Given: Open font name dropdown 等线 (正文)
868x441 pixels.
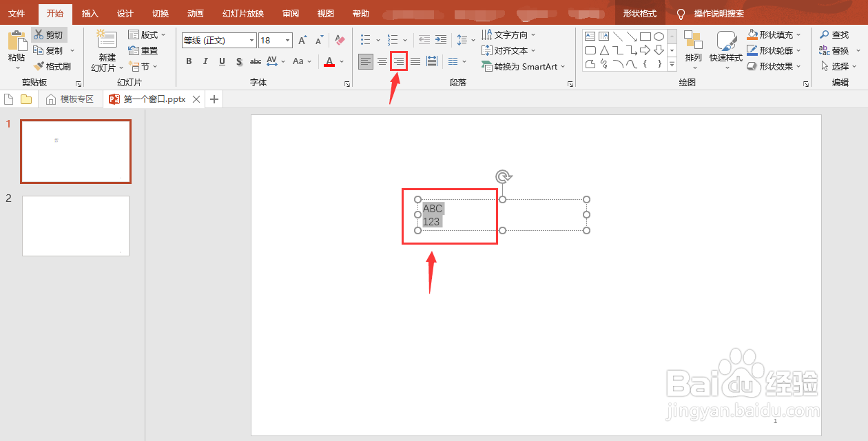Looking at the screenshot, I should click(x=252, y=41).
